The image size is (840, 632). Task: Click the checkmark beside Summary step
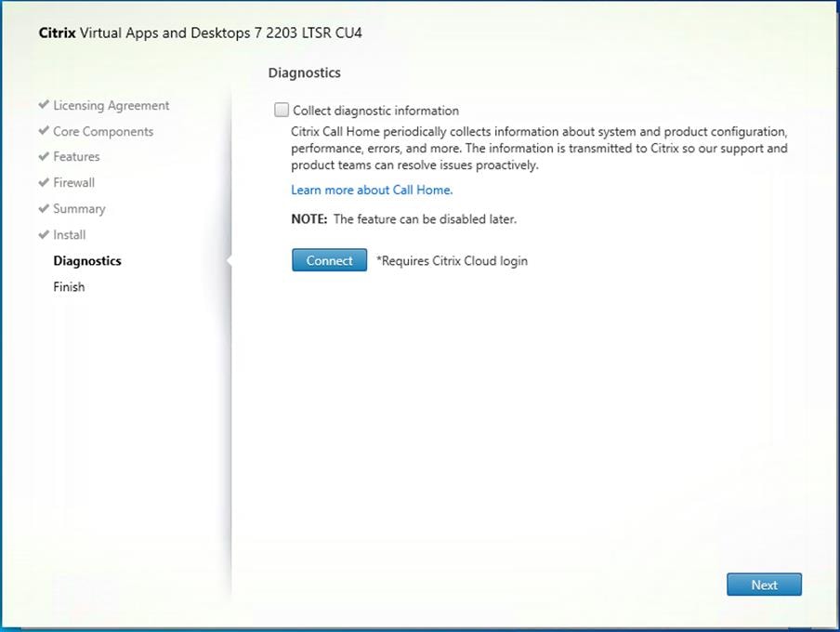[43, 208]
